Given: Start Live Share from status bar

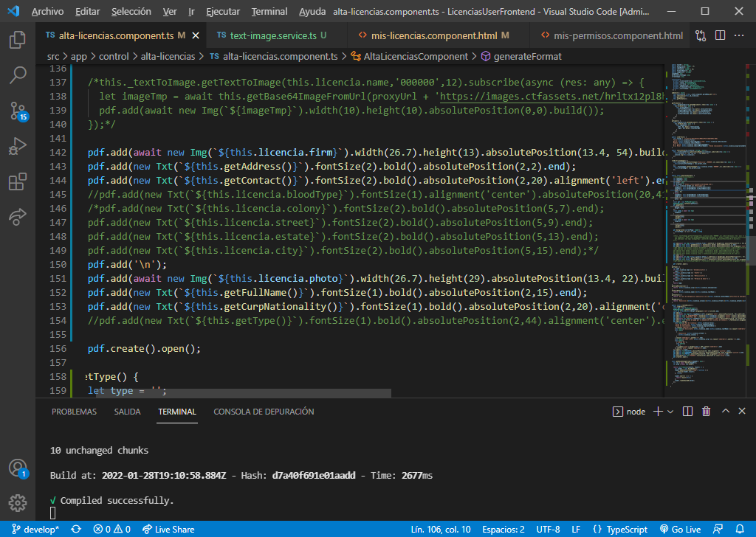Looking at the screenshot, I should [x=169, y=530].
